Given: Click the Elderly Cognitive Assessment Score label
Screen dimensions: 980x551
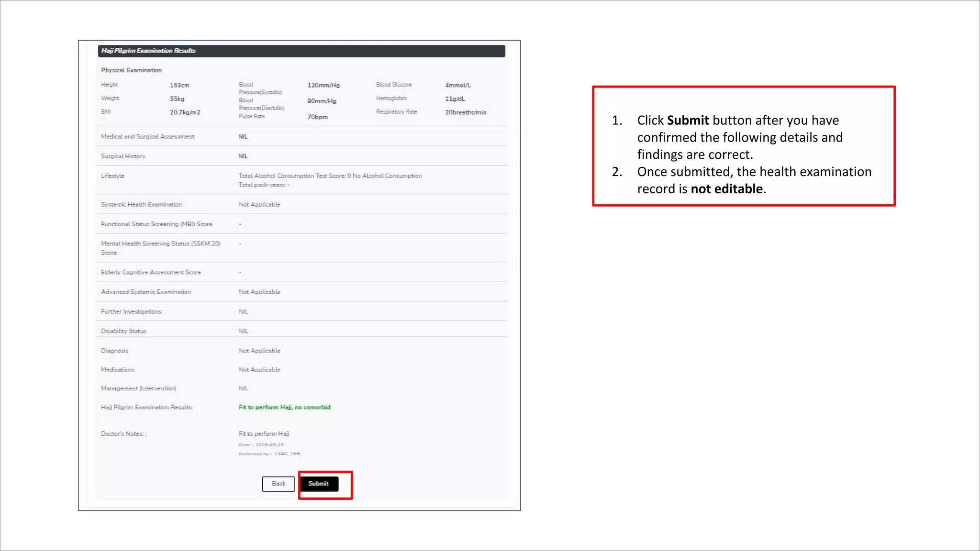Looking at the screenshot, I should pyautogui.click(x=151, y=273).
